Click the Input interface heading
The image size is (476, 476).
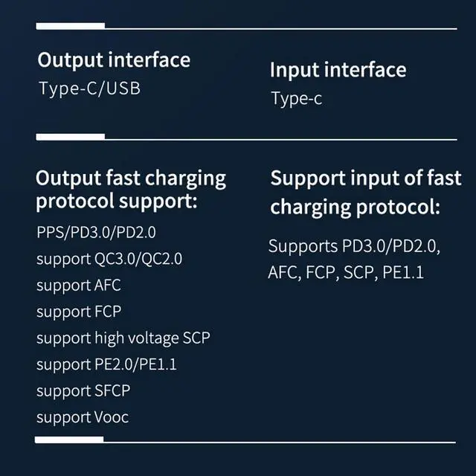pyautogui.click(x=338, y=70)
